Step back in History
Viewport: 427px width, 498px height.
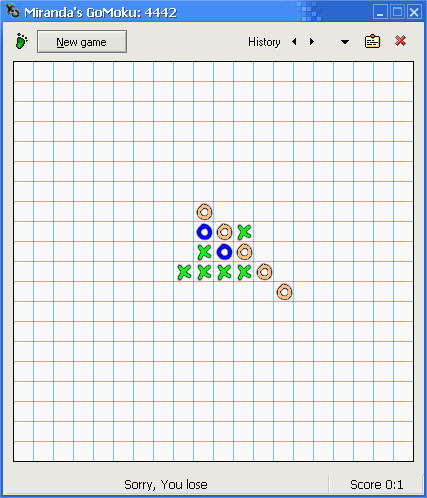(x=294, y=42)
